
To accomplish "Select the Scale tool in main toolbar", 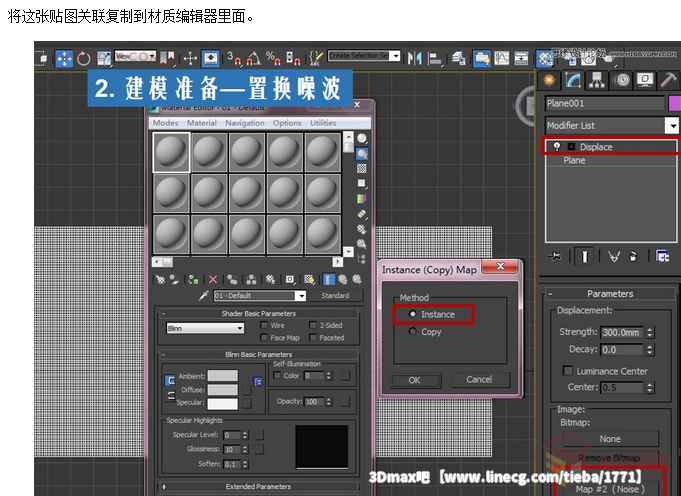I will [104, 58].
